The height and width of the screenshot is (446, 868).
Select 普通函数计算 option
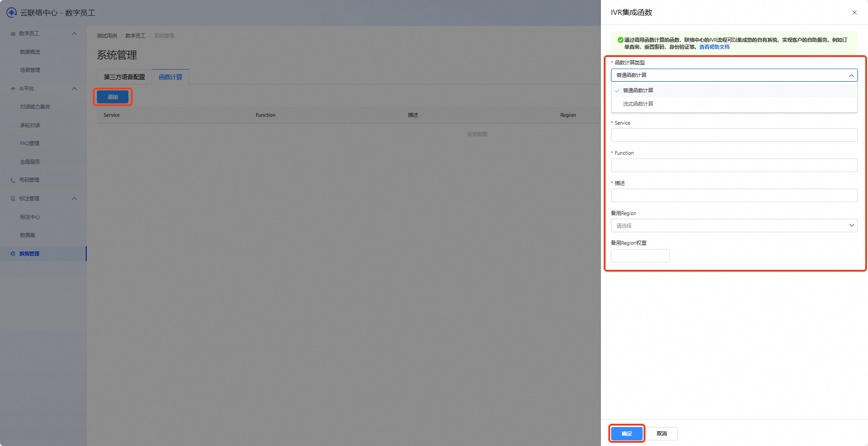pyautogui.click(x=734, y=90)
